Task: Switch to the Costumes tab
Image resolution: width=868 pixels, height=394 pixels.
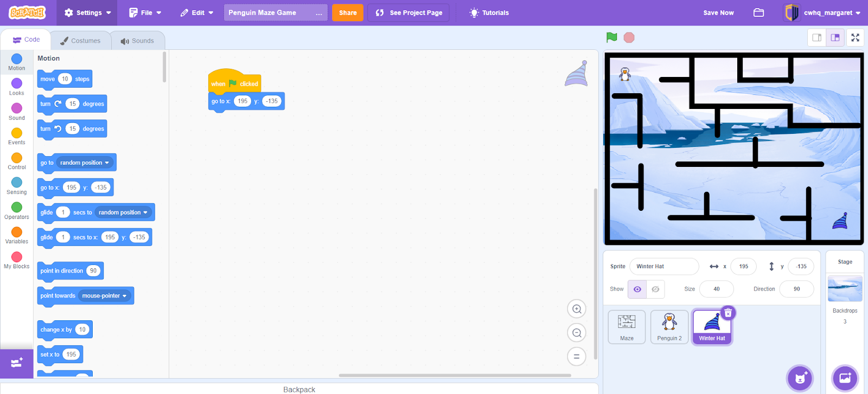Action: click(x=80, y=41)
